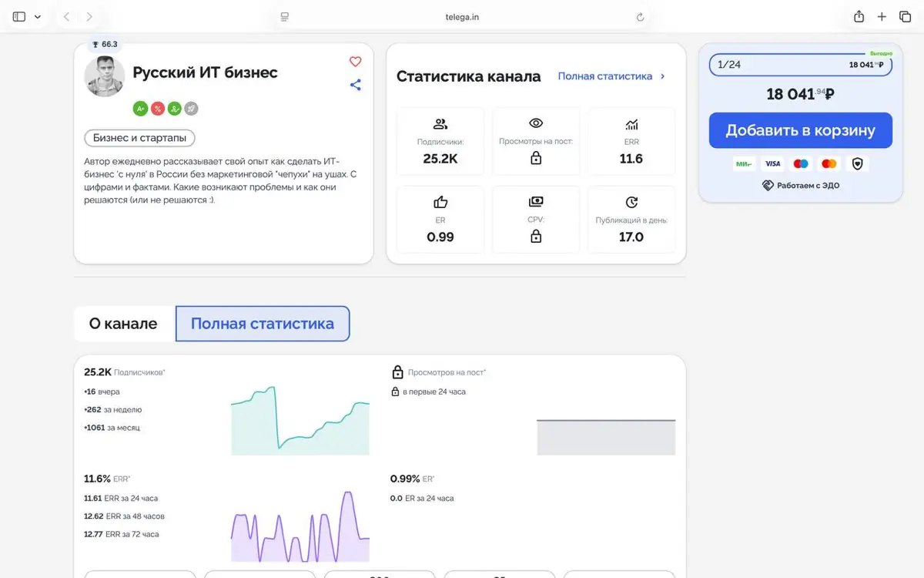This screenshot has height=578, width=924.
Task: Add channel to favorites with heart icon
Action: click(355, 62)
